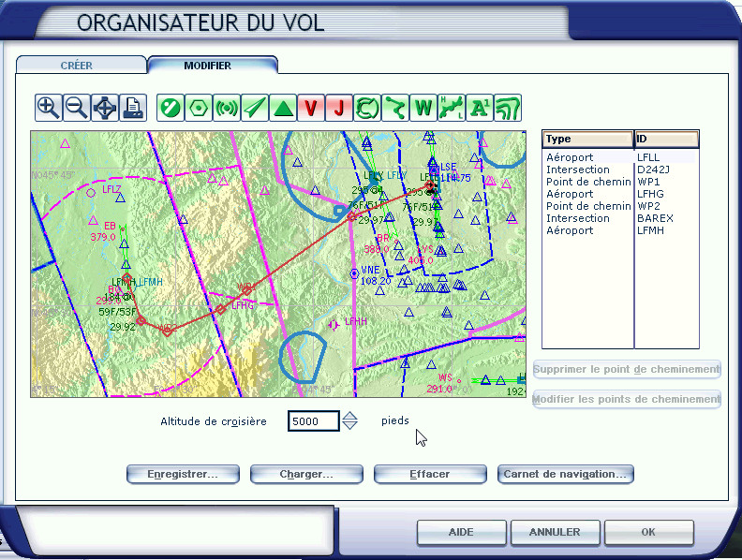Click the zoom in magnifier icon

(48, 108)
